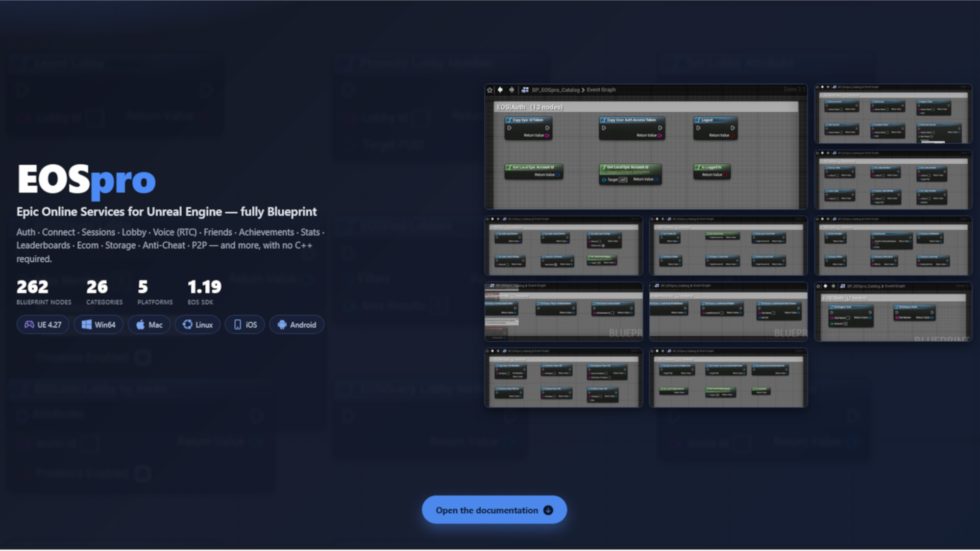Click the 'Epic Online Services for Unreal Engine' heading
This screenshot has width=980, height=551.
(166, 212)
